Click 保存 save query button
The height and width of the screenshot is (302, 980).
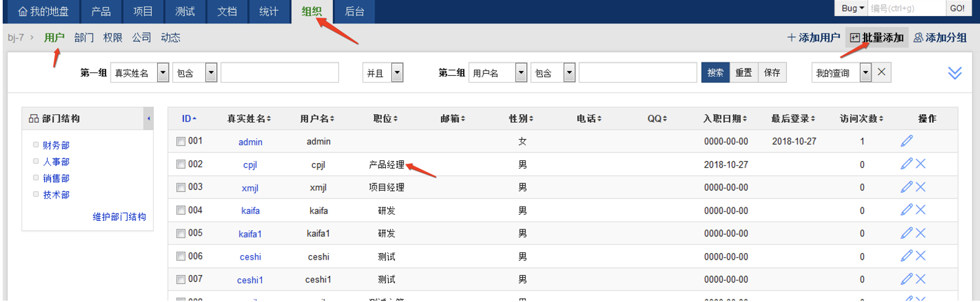pyautogui.click(x=773, y=72)
